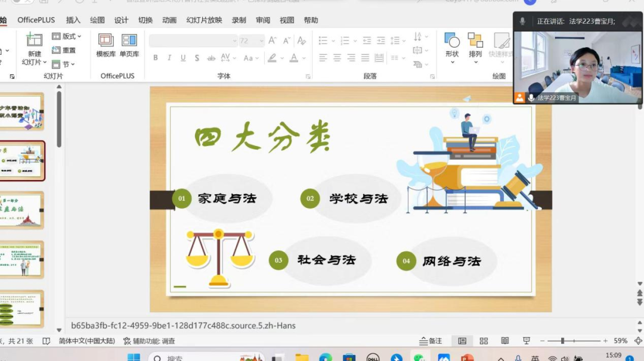The width and height of the screenshot is (644, 361).
Task: Justify paragraph text
Action: point(365,58)
